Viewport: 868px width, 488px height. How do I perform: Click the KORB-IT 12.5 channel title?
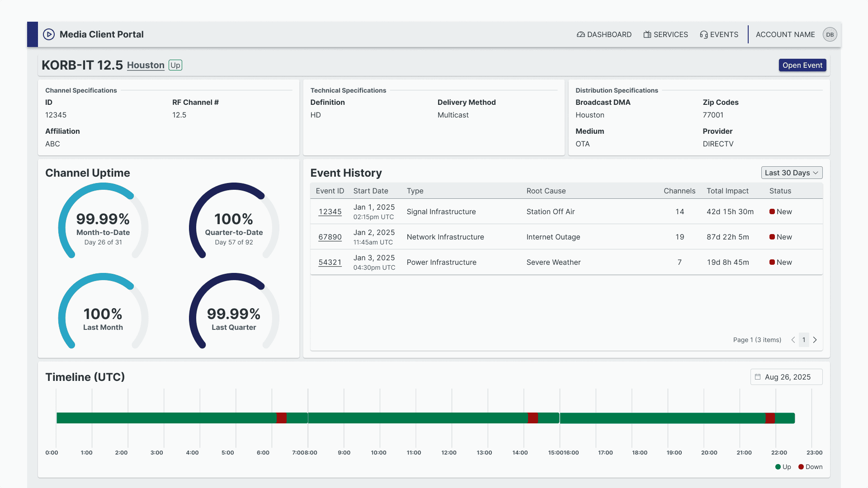(82, 65)
